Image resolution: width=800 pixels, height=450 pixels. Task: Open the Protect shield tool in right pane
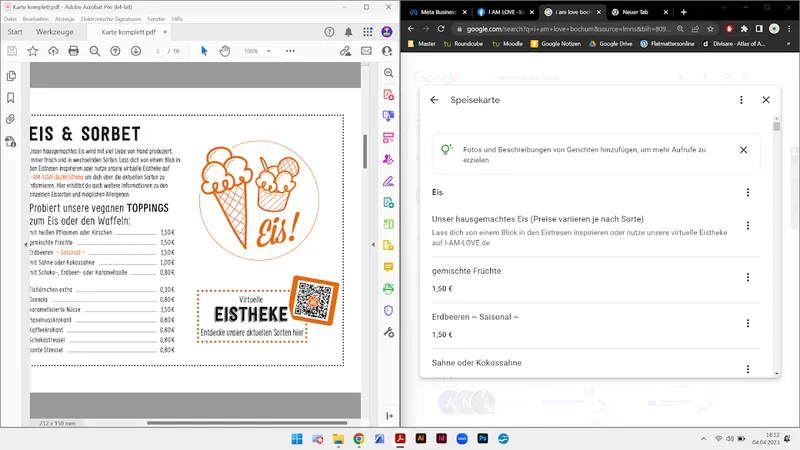tap(388, 310)
